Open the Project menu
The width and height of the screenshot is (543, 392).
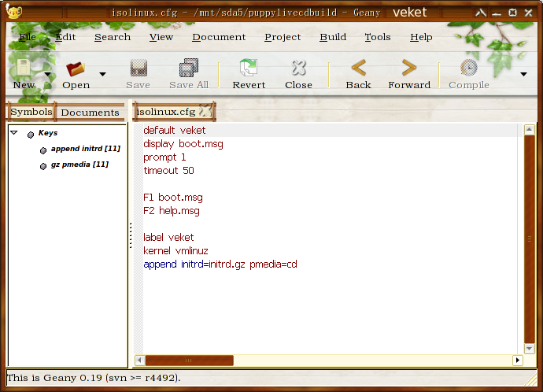pos(283,37)
